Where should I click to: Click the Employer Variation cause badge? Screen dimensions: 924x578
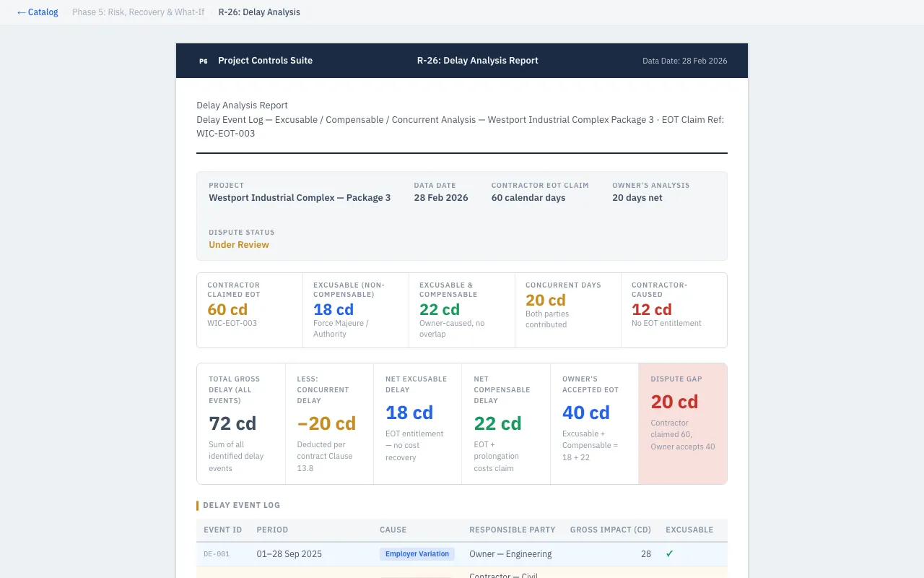417,554
